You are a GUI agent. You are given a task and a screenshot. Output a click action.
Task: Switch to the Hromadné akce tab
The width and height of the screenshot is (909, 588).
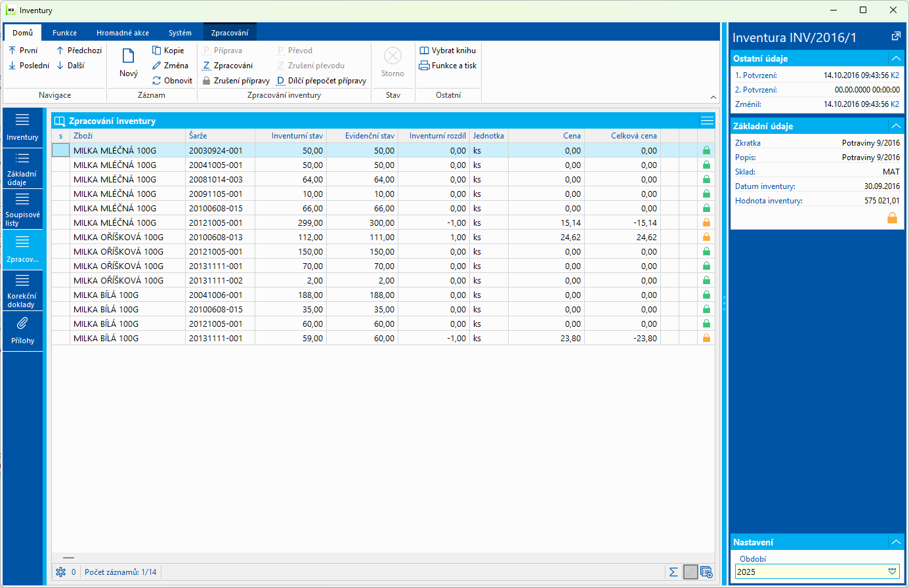click(123, 33)
